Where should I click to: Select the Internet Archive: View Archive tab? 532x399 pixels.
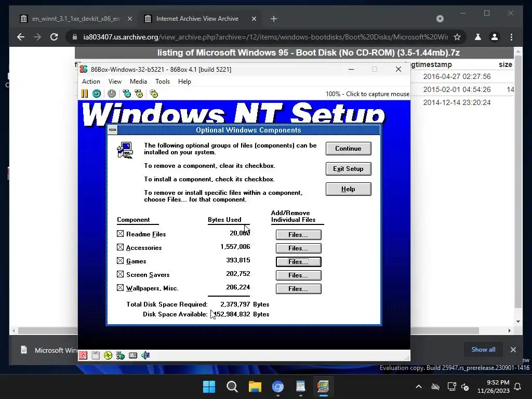(x=200, y=19)
